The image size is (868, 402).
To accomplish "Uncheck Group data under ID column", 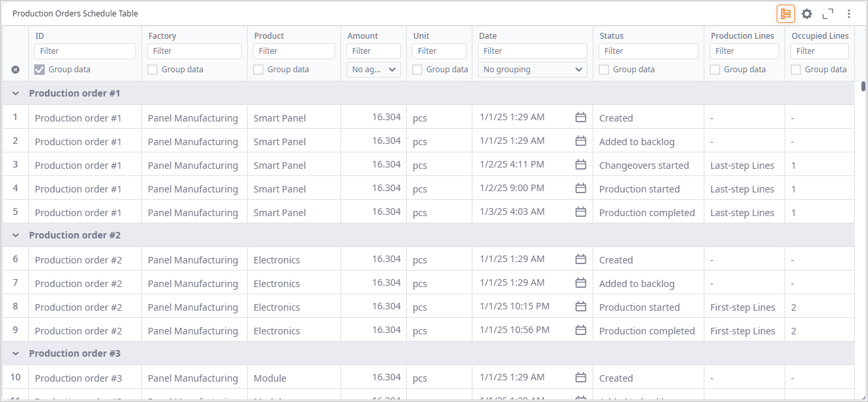I will (40, 70).
